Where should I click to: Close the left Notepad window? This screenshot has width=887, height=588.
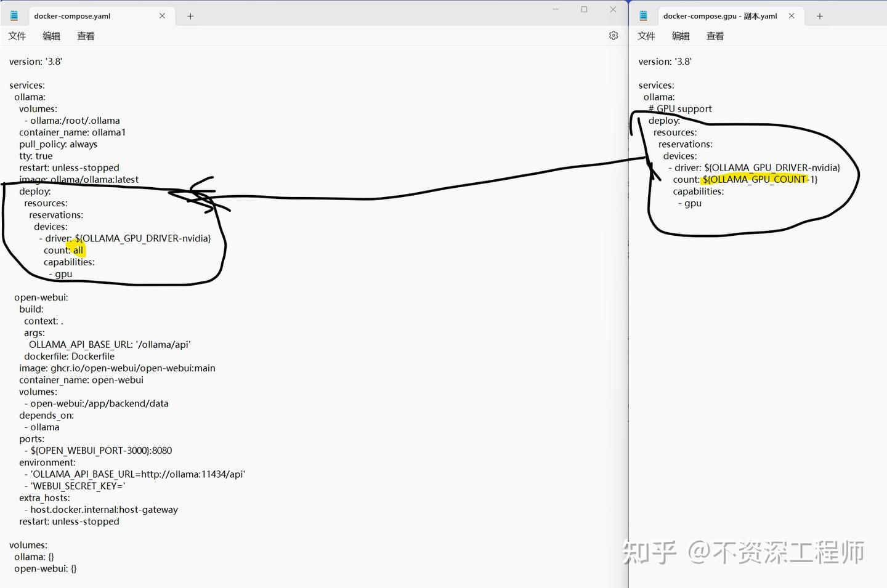(613, 9)
